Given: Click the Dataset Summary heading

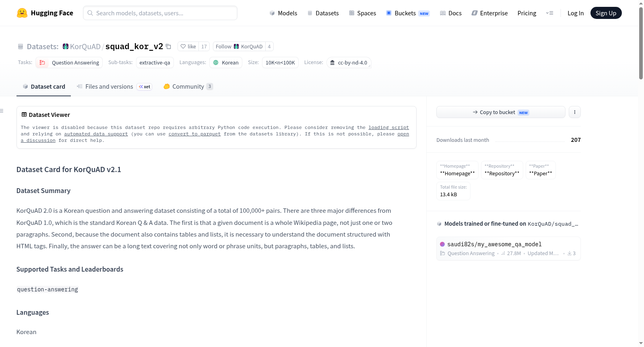Looking at the screenshot, I should point(43,191).
